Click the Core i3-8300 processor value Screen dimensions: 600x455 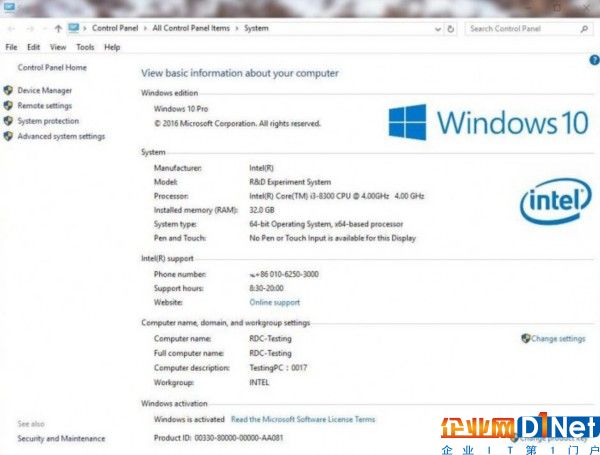click(337, 196)
